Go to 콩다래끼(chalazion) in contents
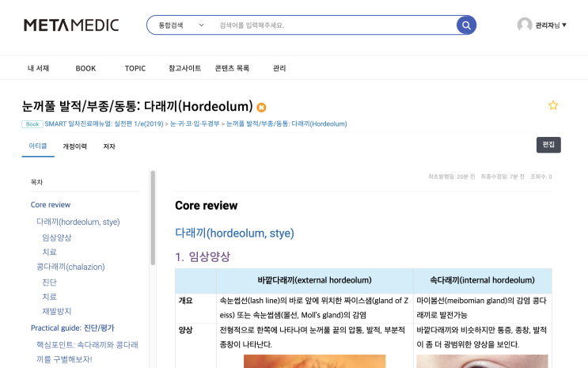Viewport: 588px width, 368px height. click(x=70, y=267)
